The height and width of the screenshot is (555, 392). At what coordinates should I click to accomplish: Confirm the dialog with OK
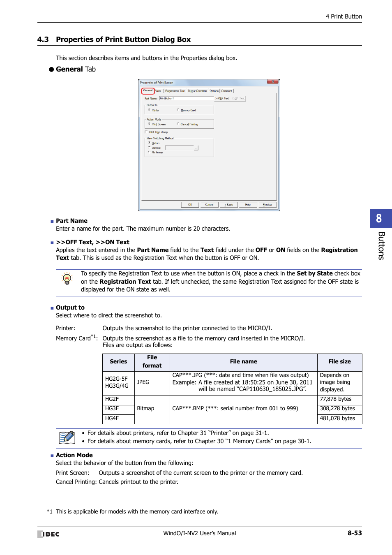pos(190,204)
